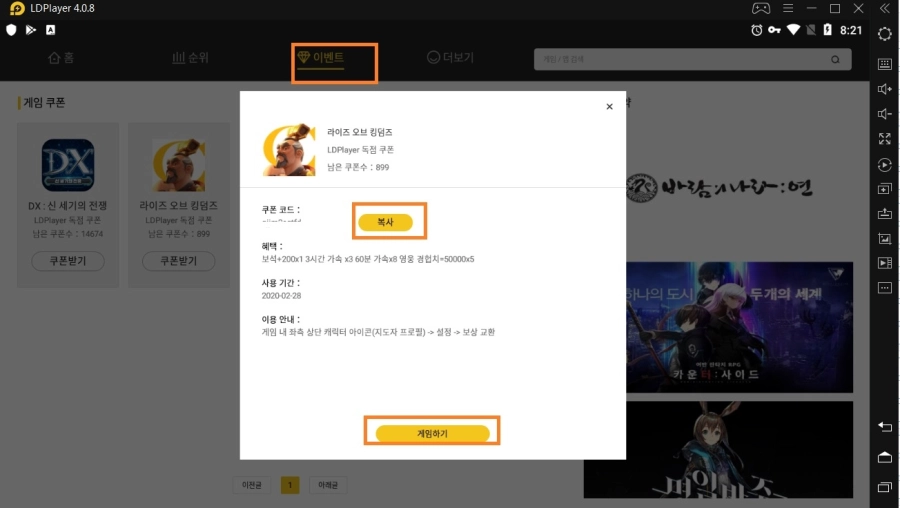Select the 라이즈 오브 킹덤즈 card icon

coord(179,165)
